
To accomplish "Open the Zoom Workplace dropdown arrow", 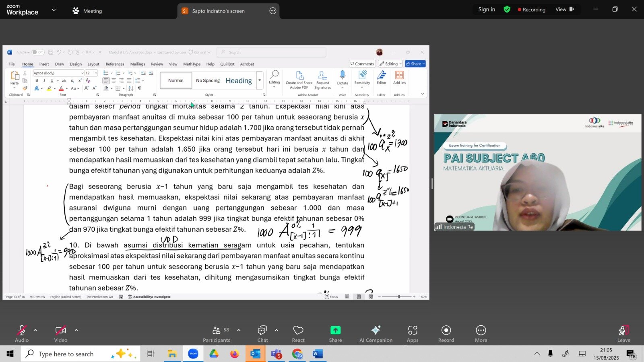I will coord(54,10).
